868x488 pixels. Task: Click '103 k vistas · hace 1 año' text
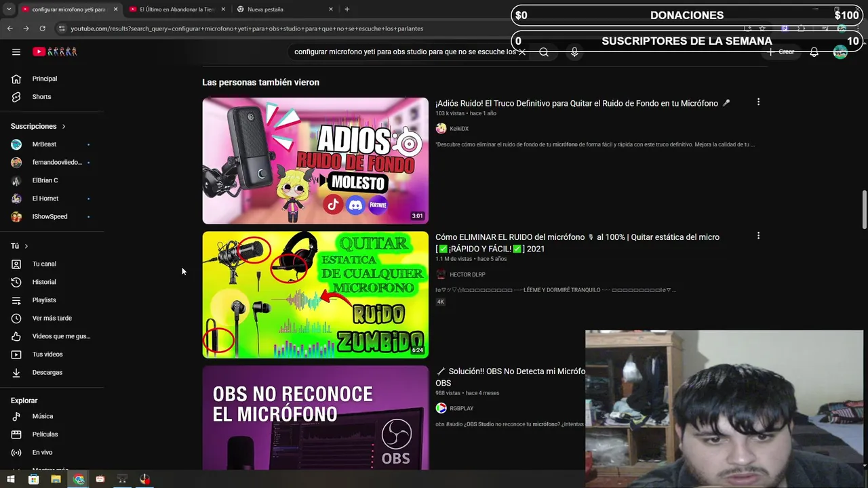(466, 113)
